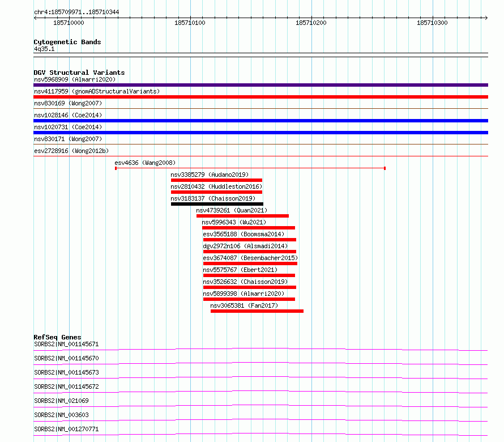Open nsv4739261 (Quan2021) variant
Image resolution: width=504 pixels, height=442 pixels.
pos(232,210)
